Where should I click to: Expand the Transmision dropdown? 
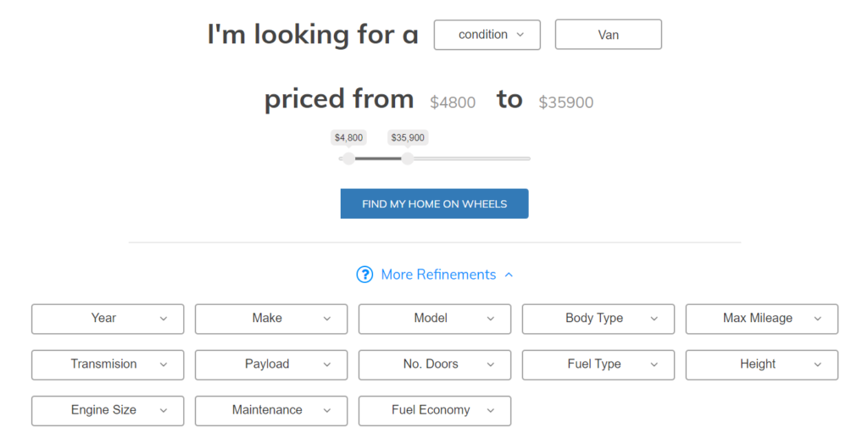point(108,364)
